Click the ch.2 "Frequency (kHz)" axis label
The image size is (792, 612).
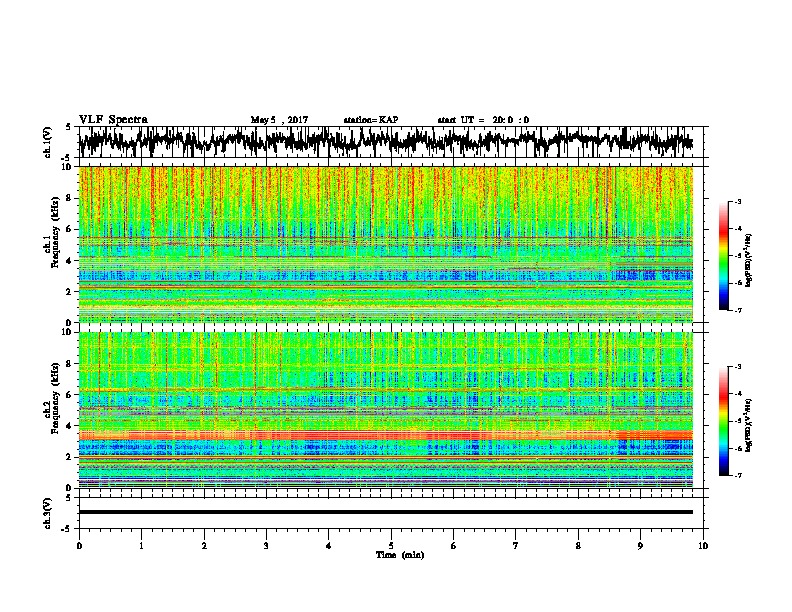tap(55, 397)
